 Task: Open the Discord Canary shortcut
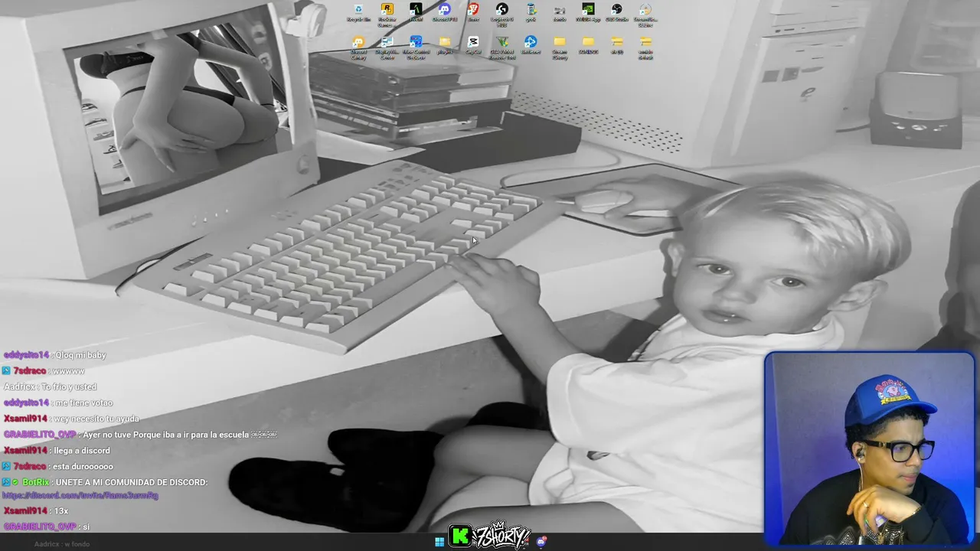click(358, 47)
